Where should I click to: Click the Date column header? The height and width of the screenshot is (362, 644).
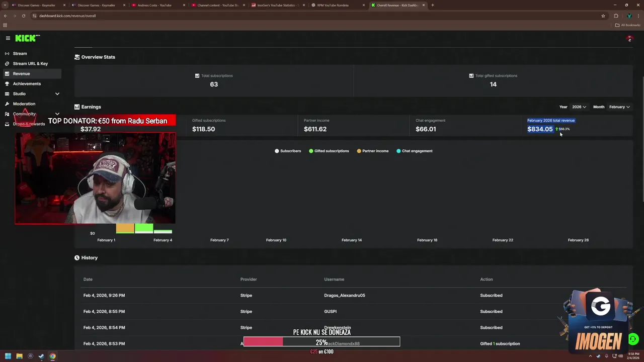pos(88,279)
